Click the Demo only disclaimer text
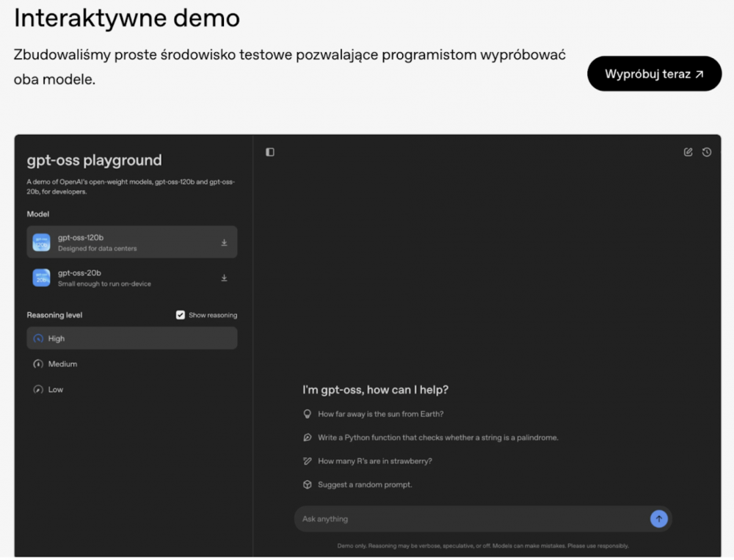734x560 pixels. 483,546
